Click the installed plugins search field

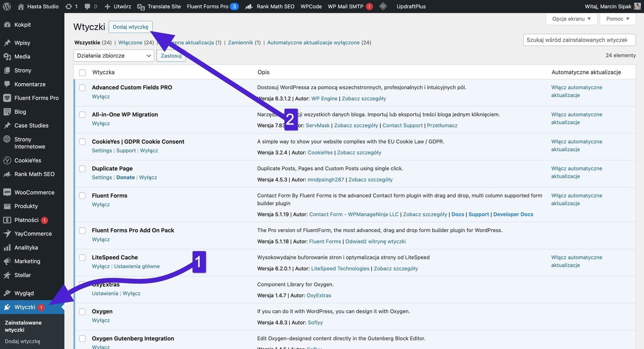(x=579, y=40)
